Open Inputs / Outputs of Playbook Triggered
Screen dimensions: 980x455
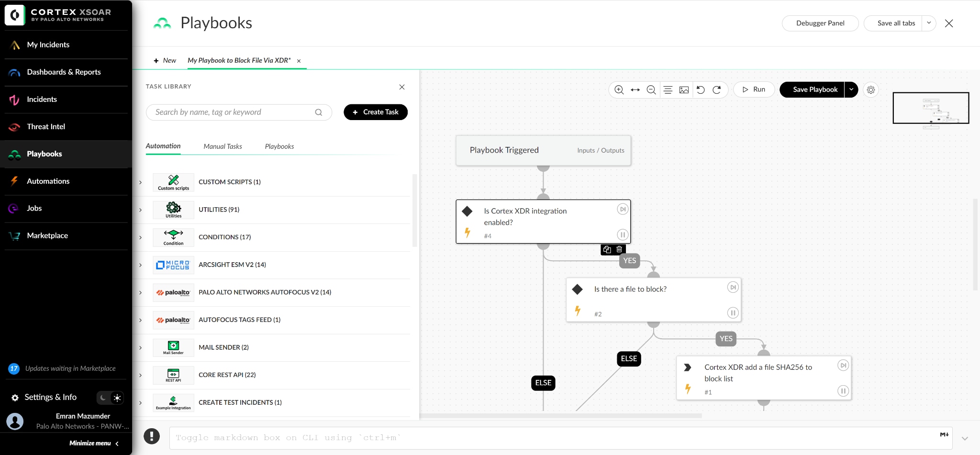[601, 150]
